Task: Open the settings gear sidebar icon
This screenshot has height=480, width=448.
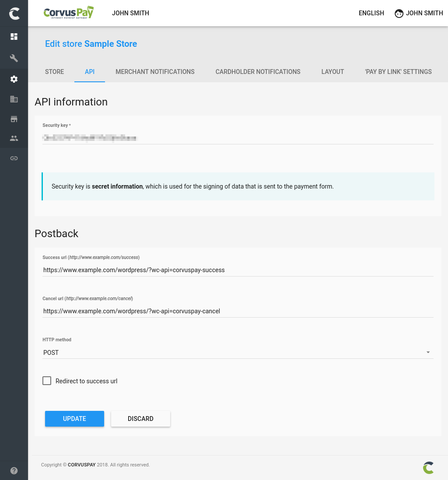Action: pos(14,79)
